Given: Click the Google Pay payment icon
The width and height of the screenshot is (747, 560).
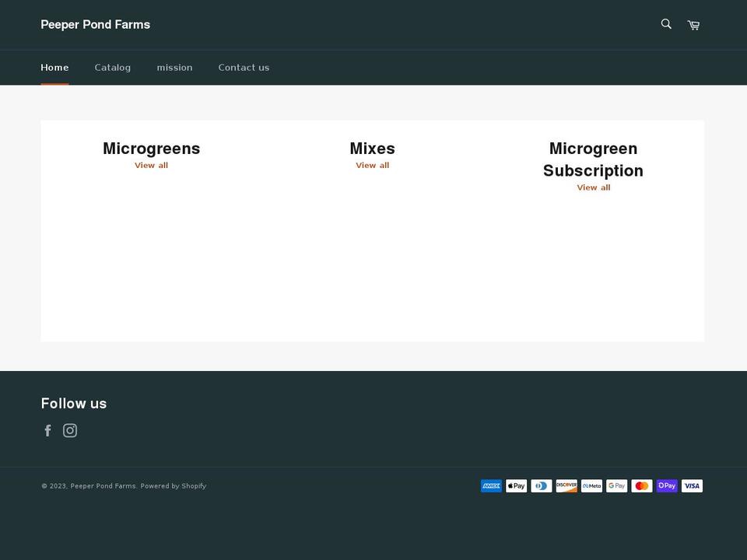Looking at the screenshot, I should 616,485.
